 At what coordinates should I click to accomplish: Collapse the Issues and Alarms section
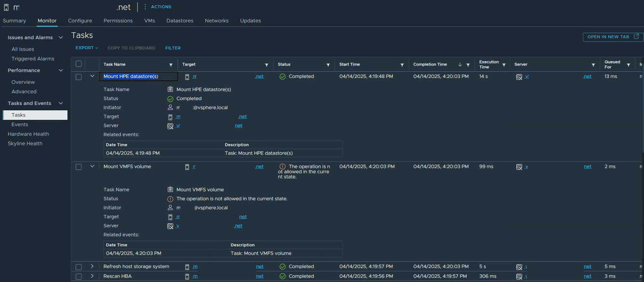click(x=61, y=38)
